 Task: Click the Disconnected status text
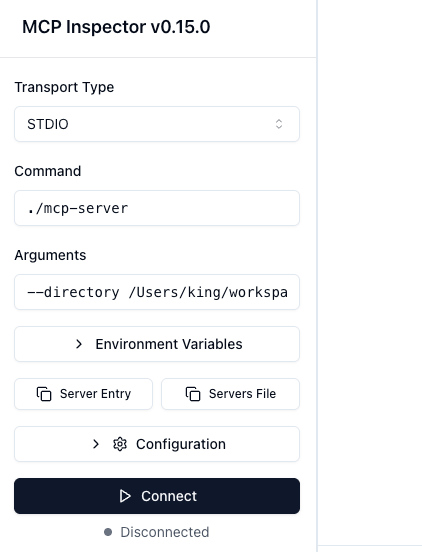pyautogui.click(x=165, y=532)
